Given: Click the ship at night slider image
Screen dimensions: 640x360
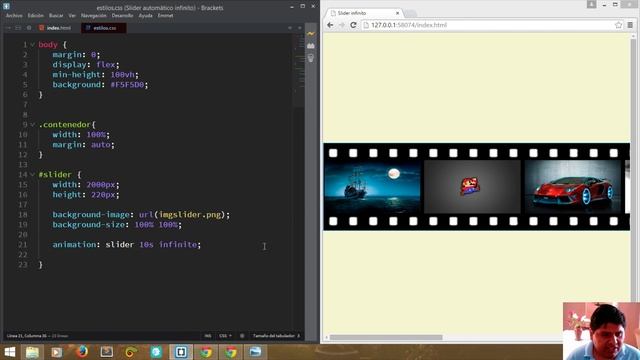Looking at the screenshot, I should point(372,187).
